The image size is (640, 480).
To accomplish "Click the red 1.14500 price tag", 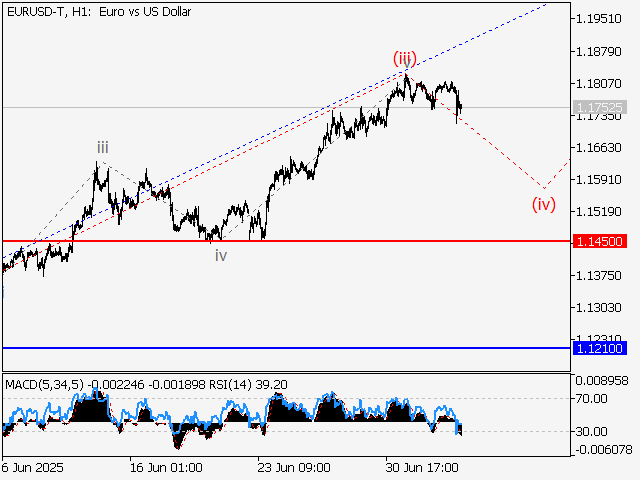I will (x=600, y=242).
